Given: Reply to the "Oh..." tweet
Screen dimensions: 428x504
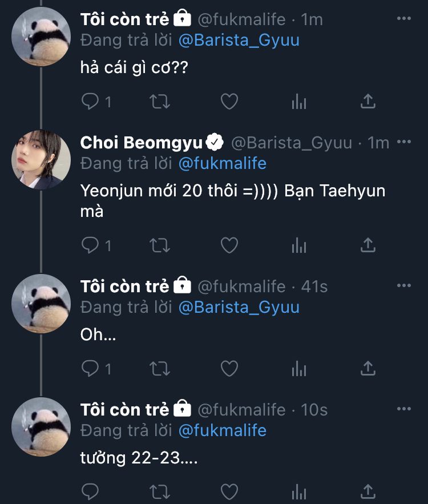Looking at the screenshot, I should tap(91, 369).
